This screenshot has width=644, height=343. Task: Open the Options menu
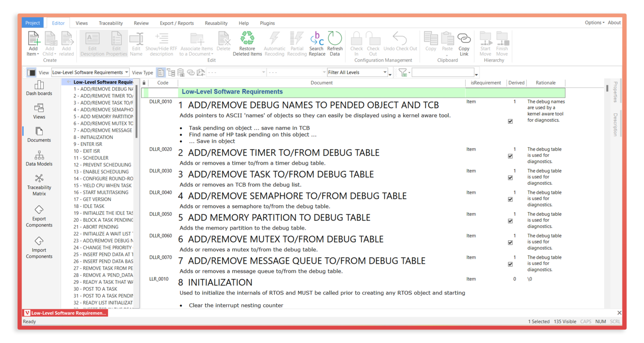tap(594, 22)
